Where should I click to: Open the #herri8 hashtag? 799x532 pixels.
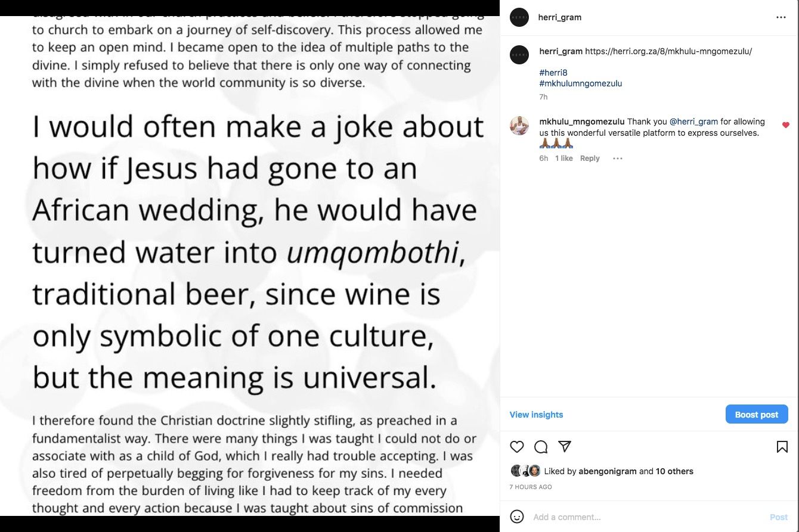pyautogui.click(x=553, y=73)
